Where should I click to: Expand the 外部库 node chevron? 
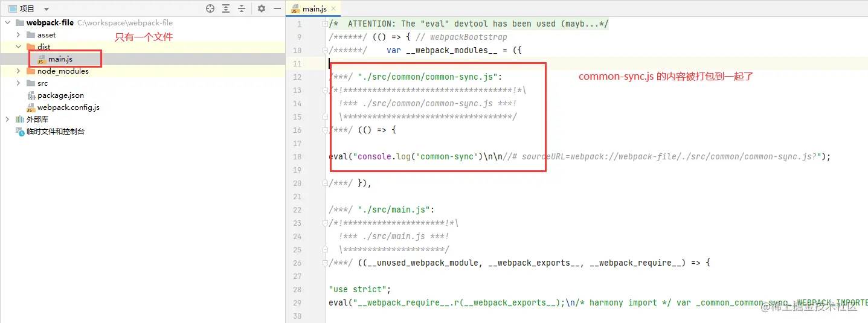coord(8,120)
